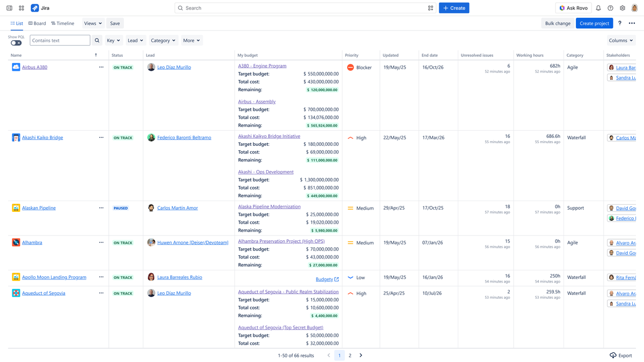Open Huwen Arnone [Deiser/Devoteam] lead link
Image resolution: width=644 pixels, height=362 pixels.
193,242
